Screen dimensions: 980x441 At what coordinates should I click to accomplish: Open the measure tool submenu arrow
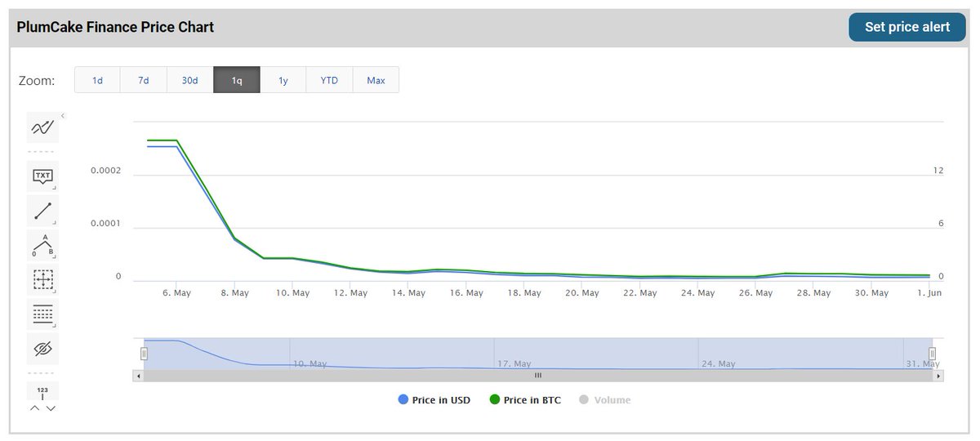54,256
